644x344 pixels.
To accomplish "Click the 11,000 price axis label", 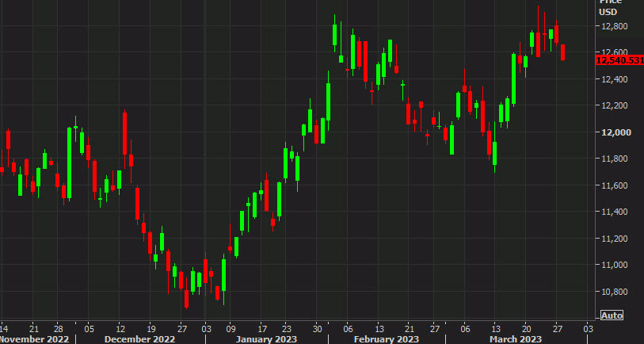I will 615,265.
